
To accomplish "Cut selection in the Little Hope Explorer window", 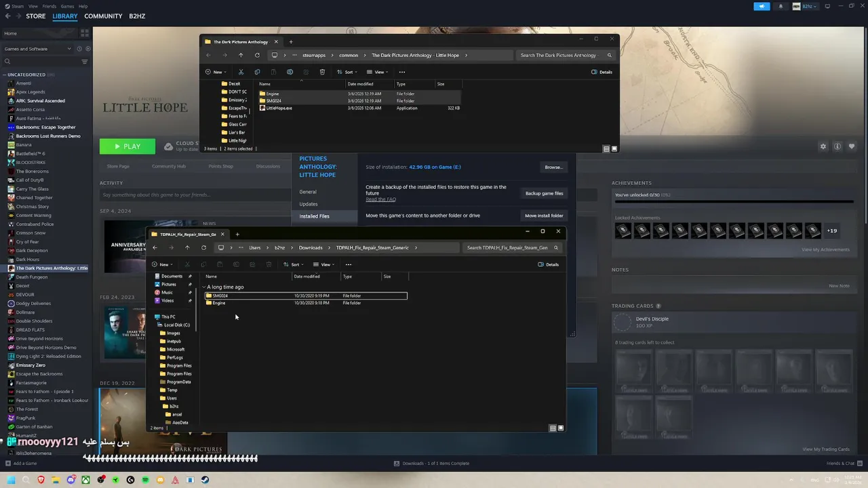I will [x=241, y=72].
